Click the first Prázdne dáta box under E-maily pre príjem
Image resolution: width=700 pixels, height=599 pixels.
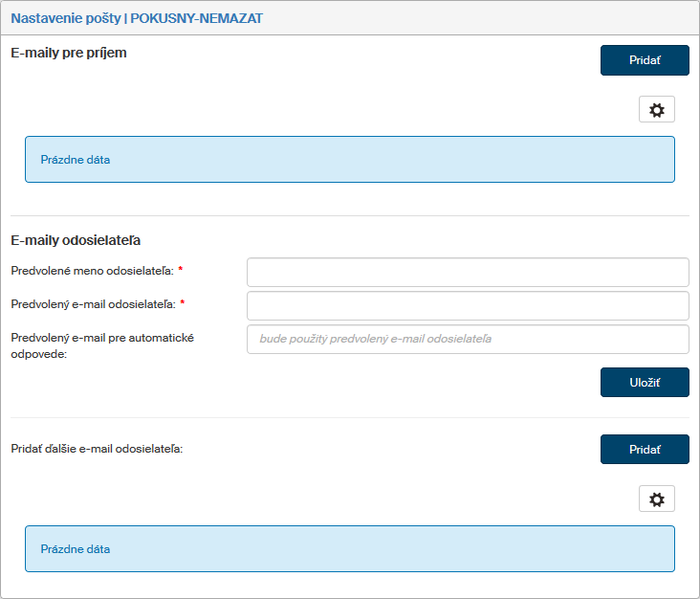[349, 159]
